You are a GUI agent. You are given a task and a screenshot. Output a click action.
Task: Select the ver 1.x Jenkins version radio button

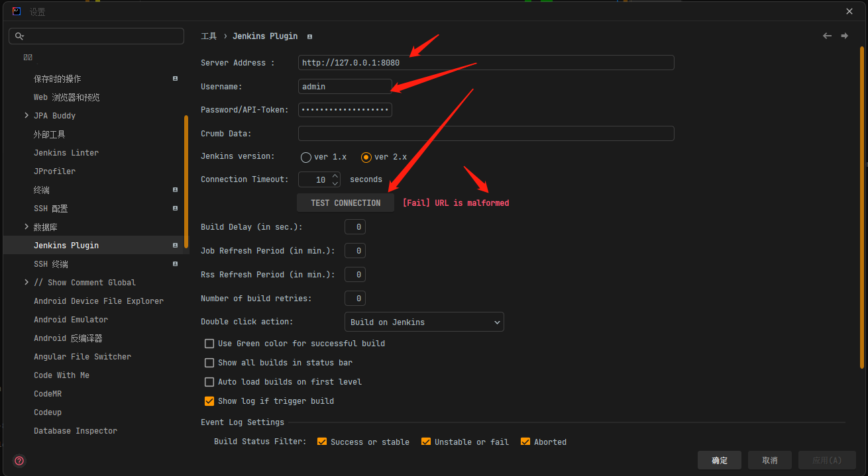coord(305,157)
